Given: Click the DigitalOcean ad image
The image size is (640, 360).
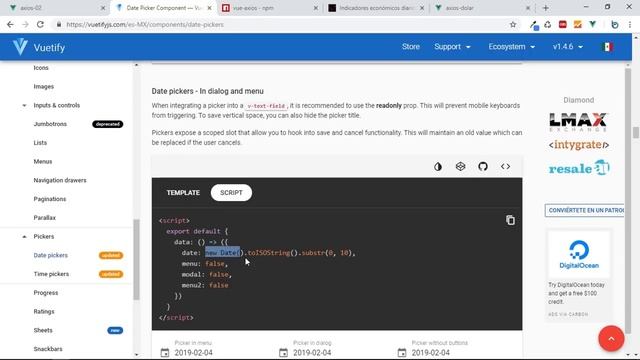Looking at the screenshot, I should click(x=579, y=254).
